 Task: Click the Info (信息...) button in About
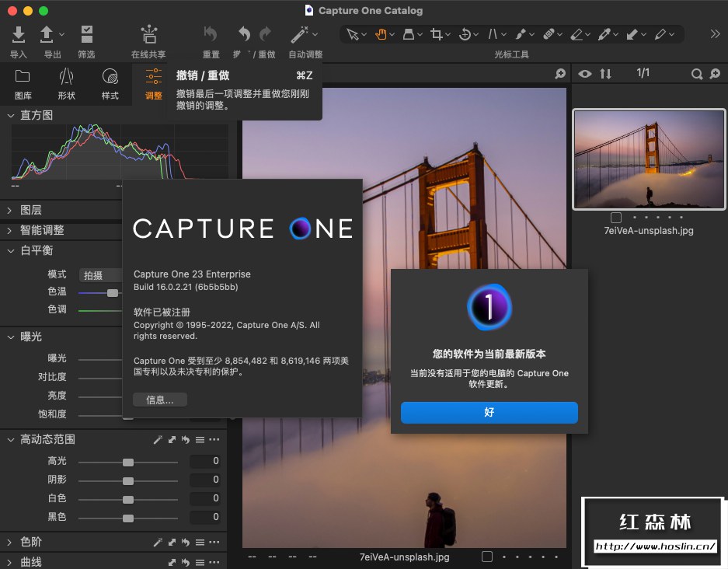(160, 400)
